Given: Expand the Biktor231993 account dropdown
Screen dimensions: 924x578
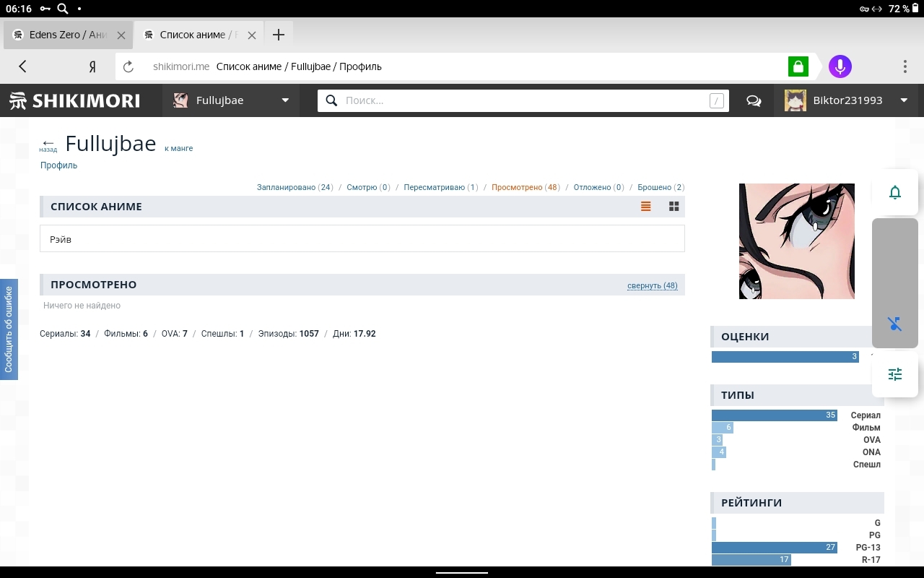Looking at the screenshot, I should coord(903,100).
